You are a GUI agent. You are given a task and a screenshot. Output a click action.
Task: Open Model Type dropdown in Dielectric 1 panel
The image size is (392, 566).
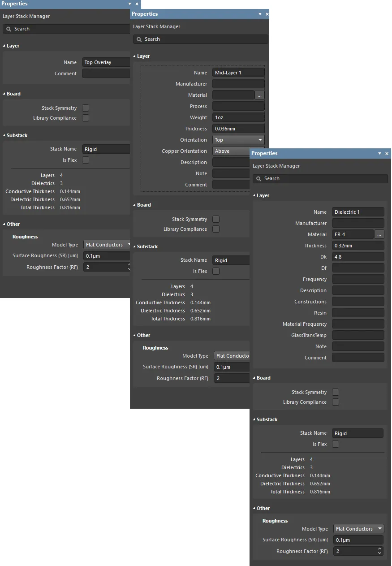click(358, 529)
